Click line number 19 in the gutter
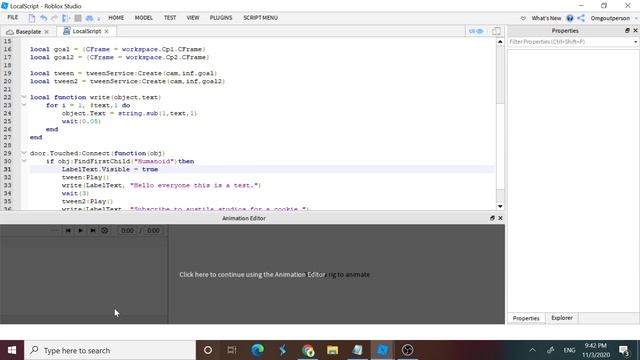This screenshot has width=640, height=360. tap(7, 73)
